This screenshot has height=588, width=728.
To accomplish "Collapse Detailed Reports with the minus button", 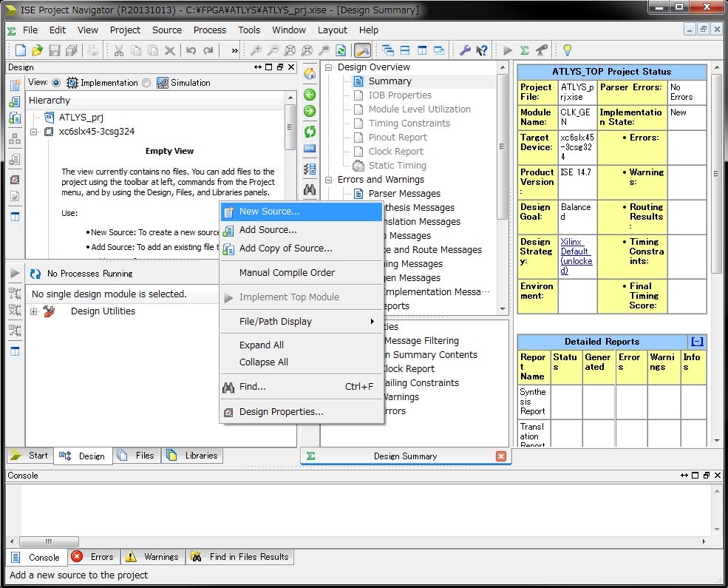I will pyautogui.click(x=697, y=342).
